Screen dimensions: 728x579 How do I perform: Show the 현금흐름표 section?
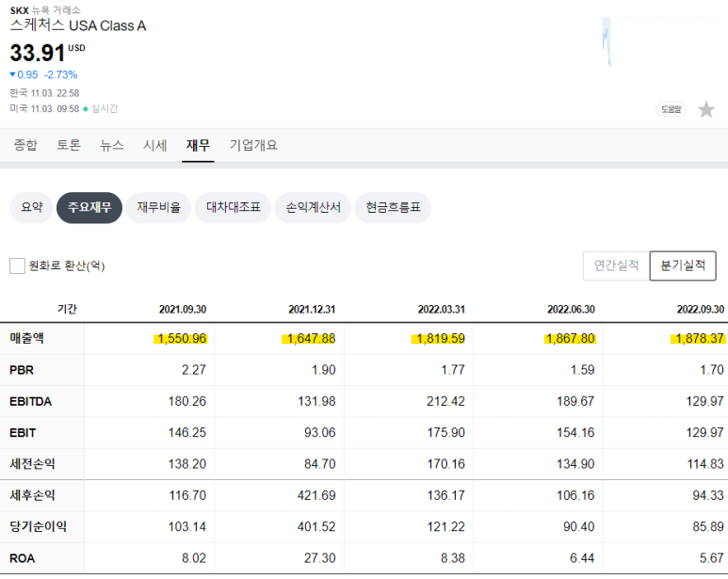(393, 207)
